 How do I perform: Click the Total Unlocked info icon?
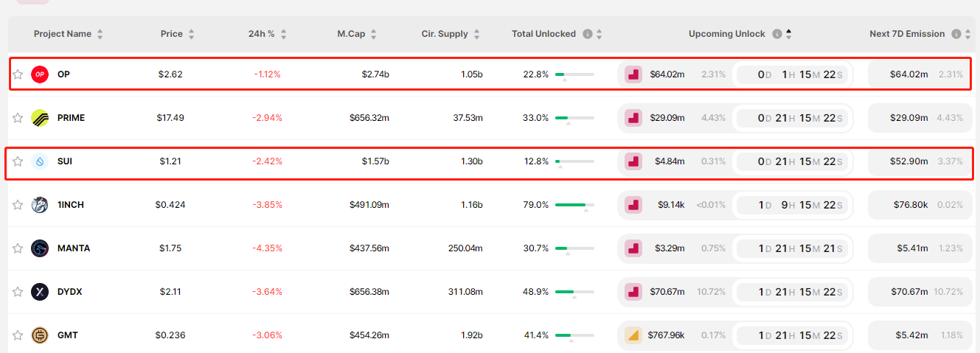coord(588,34)
